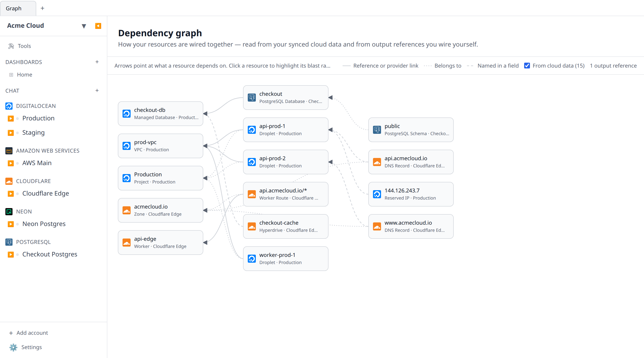Click the checkout PostgreSQL database node icon
This screenshot has width=644, height=358.
coord(252,98)
